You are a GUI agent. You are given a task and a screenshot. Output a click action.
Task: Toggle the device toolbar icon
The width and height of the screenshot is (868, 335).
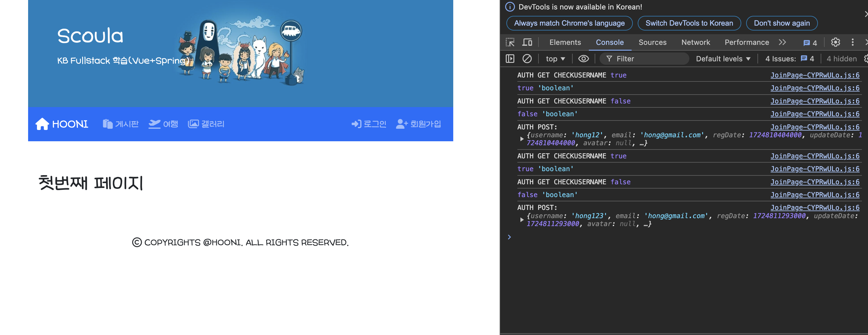(527, 42)
